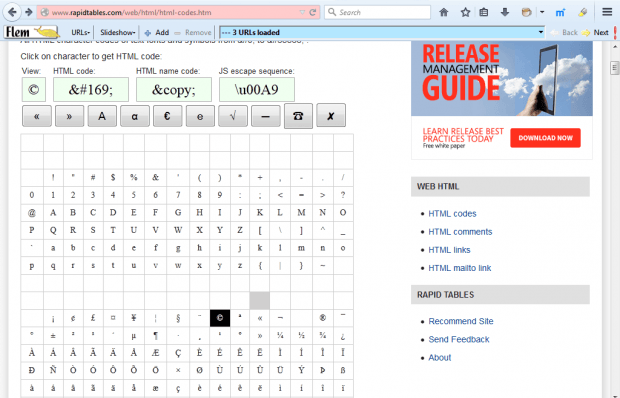Pick the $ dollar sign cell
Screen dimensions: 620x398
click(113, 177)
